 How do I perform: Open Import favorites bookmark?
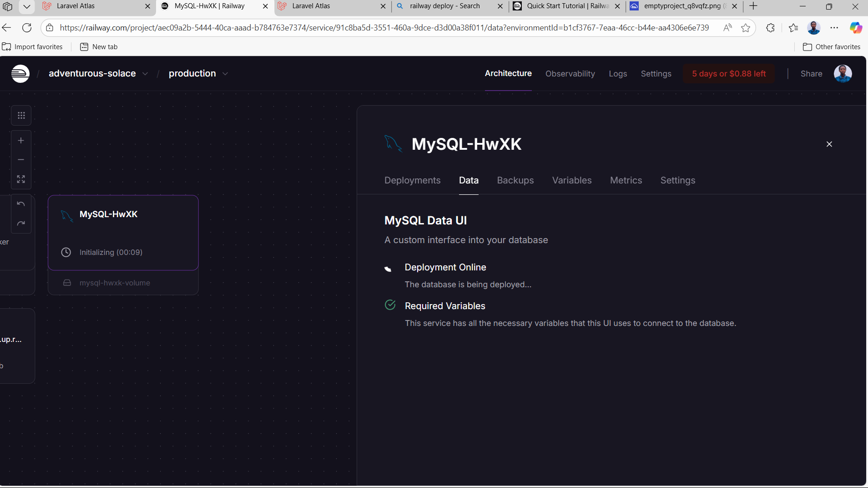[x=32, y=47]
